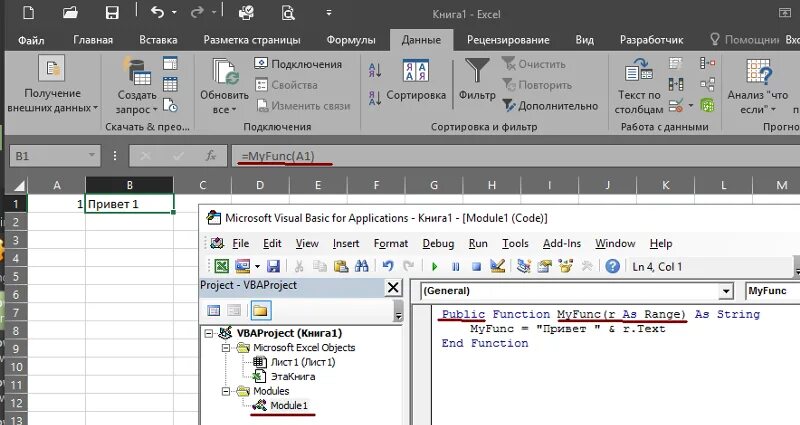Click the Manage Data Model green icon
Screen dimensions: 800x425
(x=707, y=106)
